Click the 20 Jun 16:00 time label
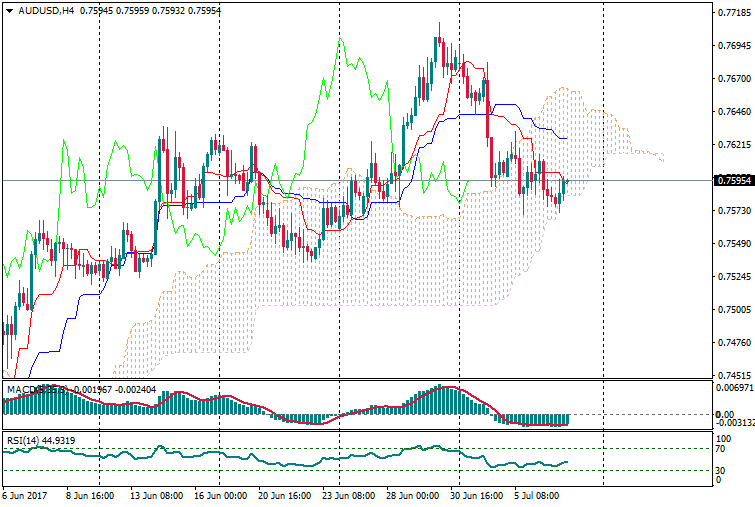Screen dimensions: 755x507 (286, 495)
